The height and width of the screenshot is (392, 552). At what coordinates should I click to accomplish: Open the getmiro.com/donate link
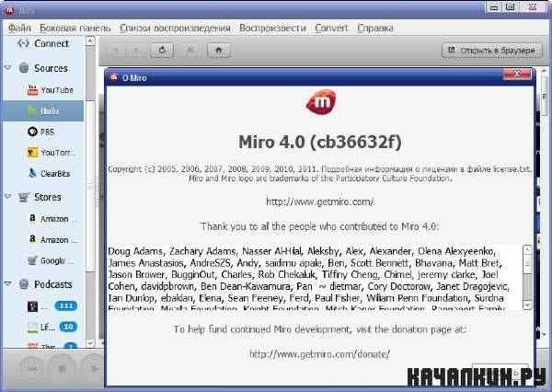(319, 353)
